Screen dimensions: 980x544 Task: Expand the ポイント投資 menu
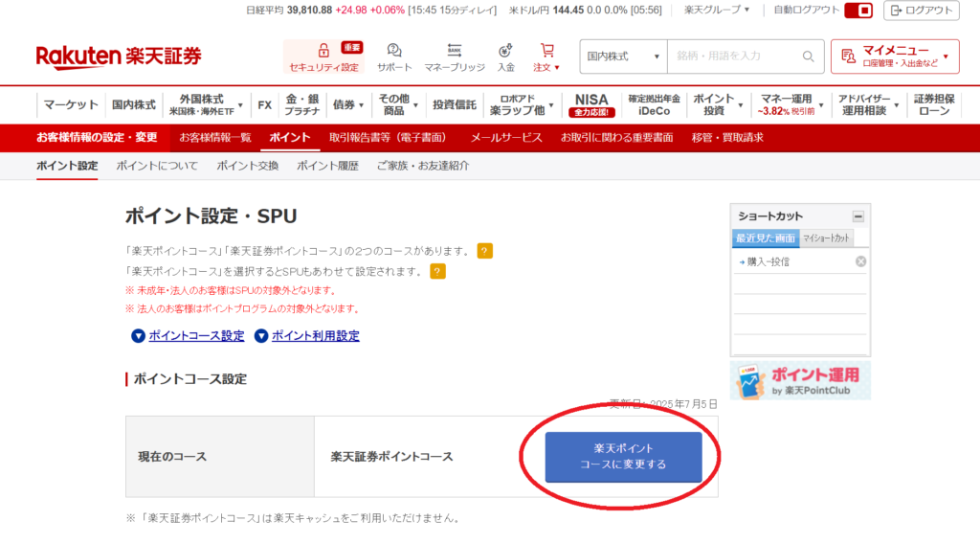coord(718,104)
